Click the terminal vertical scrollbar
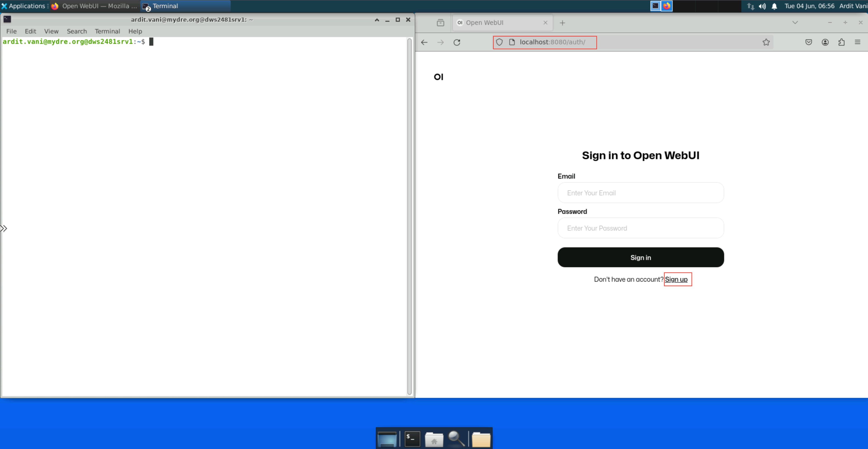The image size is (868, 449). coord(409,216)
